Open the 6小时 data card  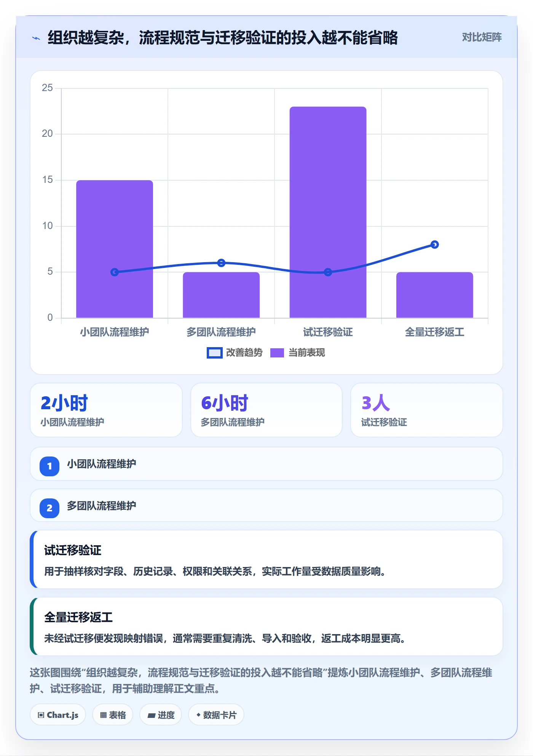(266, 410)
